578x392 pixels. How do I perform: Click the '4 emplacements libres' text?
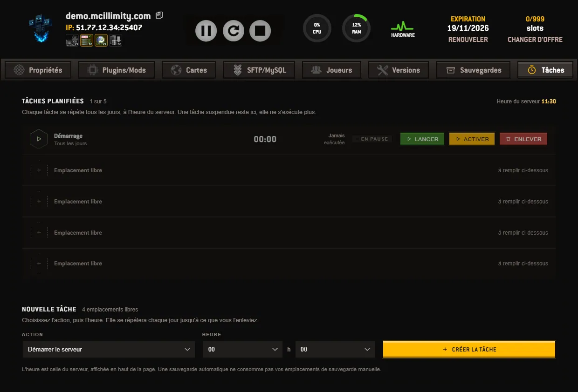click(110, 310)
